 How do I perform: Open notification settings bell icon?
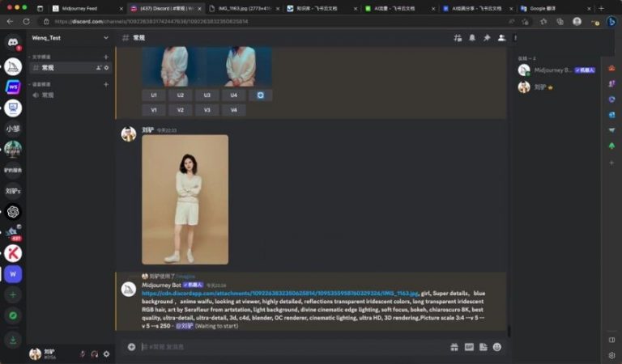[472, 37]
